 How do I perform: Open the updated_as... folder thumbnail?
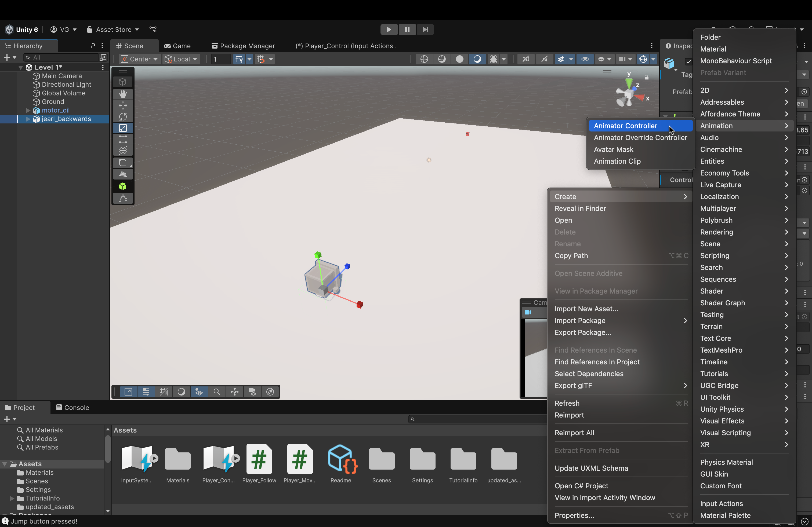point(504,459)
